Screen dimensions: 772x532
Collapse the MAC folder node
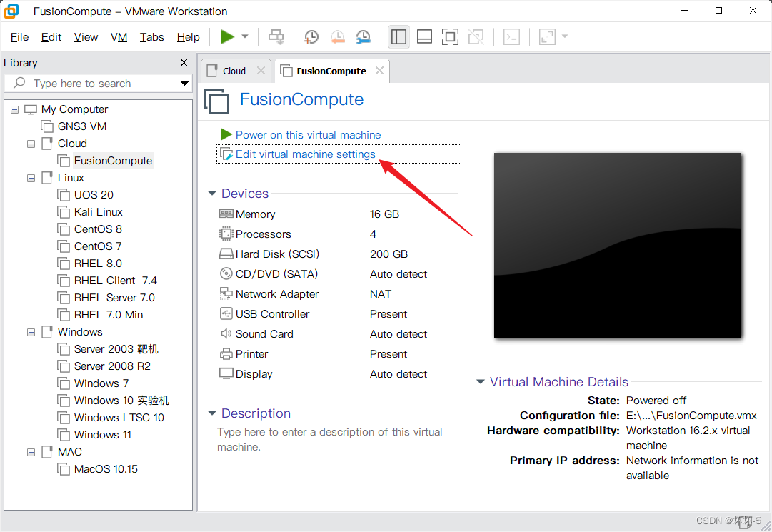coord(31,452)
